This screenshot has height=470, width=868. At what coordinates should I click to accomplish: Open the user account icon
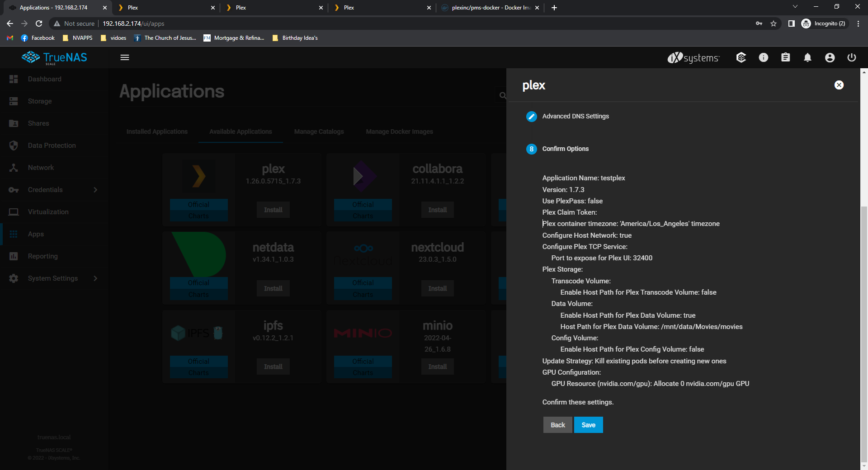830,57
